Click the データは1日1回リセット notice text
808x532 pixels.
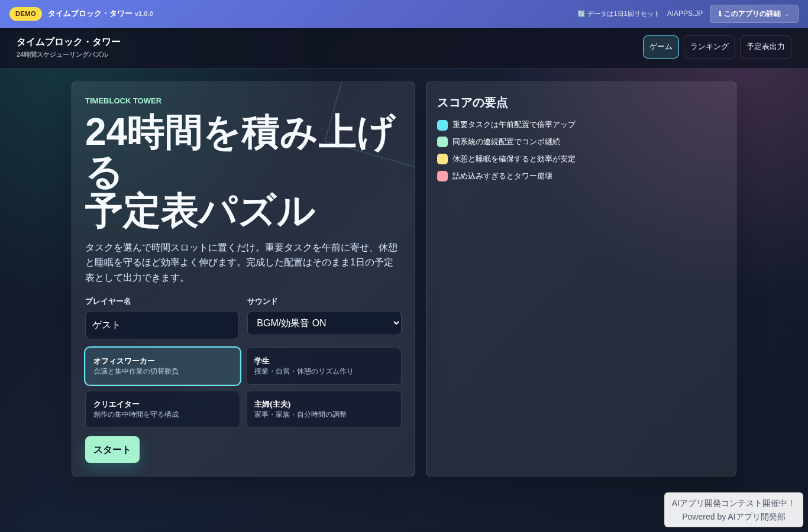click(x=623, y=14)
